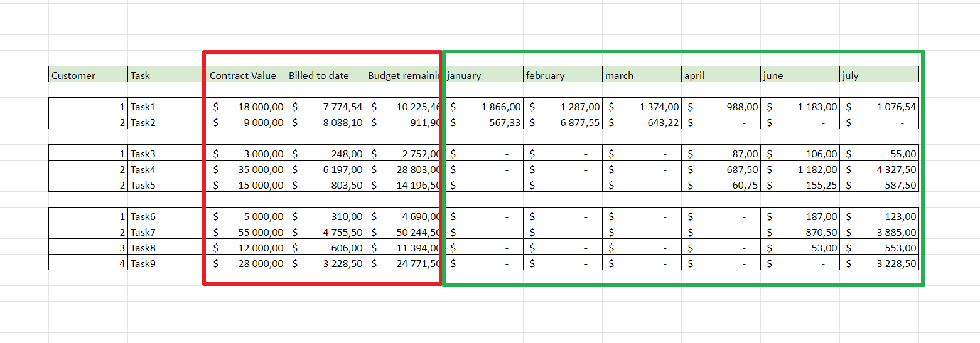Select the Task7 label cell
The height and width of the screenshot is (343, 980).
(x=168, y=231)
